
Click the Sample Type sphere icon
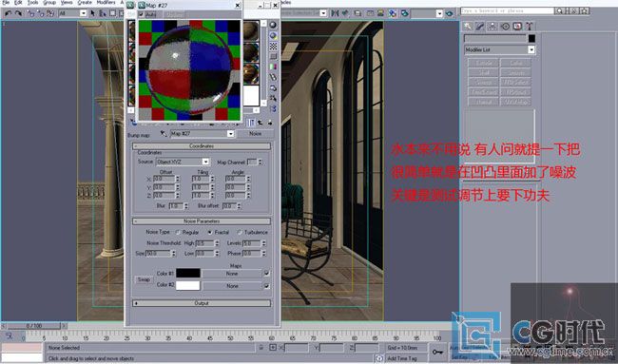point(273,25)
